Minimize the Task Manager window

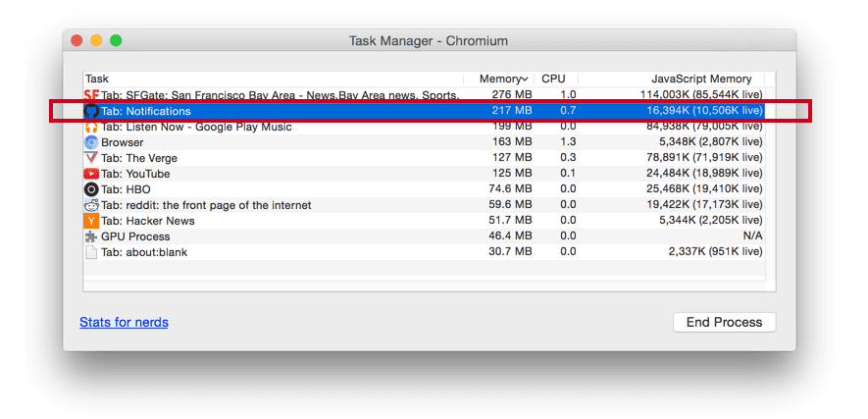tap(96, 40)
